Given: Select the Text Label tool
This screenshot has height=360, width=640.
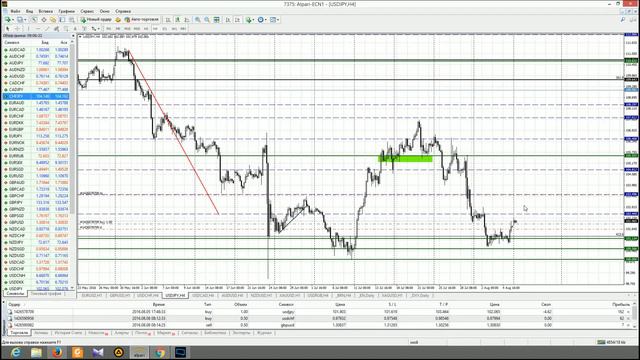Looking at the screenshot, I should 84,29.
